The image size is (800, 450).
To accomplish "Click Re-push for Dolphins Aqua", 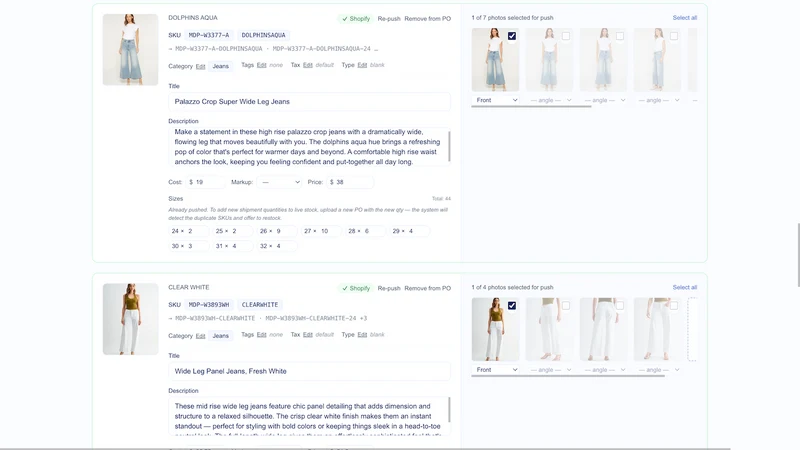I will 389,19.
